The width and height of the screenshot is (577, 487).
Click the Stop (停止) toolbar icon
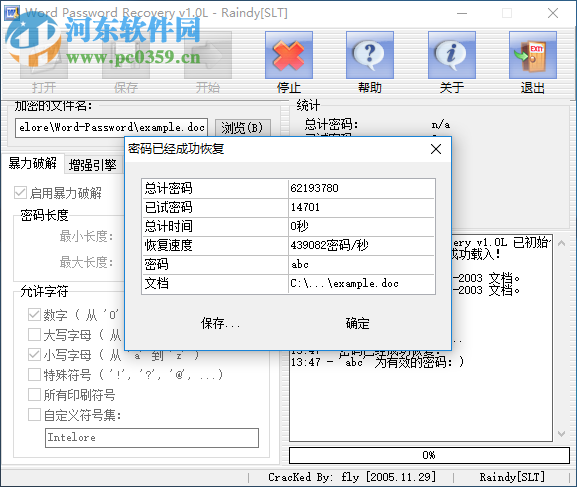pos(289,55)
